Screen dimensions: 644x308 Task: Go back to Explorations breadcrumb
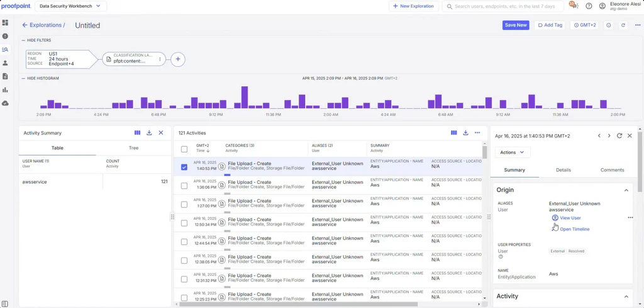click(x=43, y=25)
